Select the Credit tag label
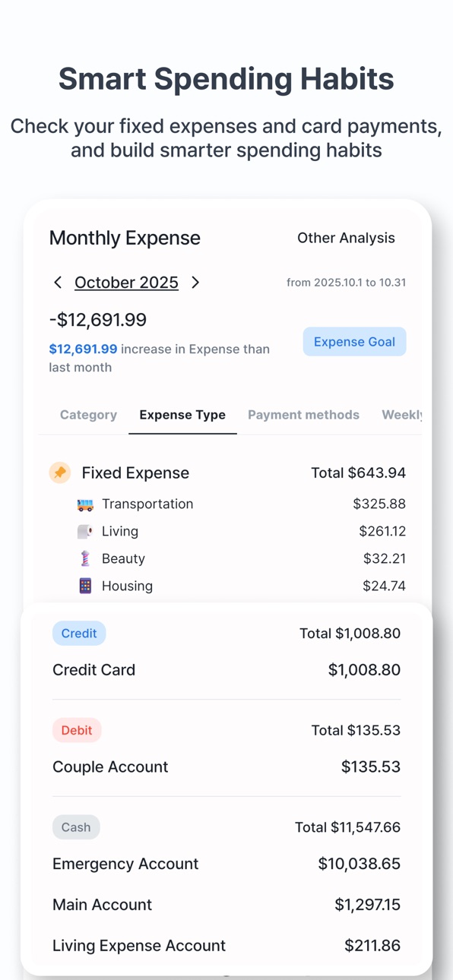 coord(79,634)
